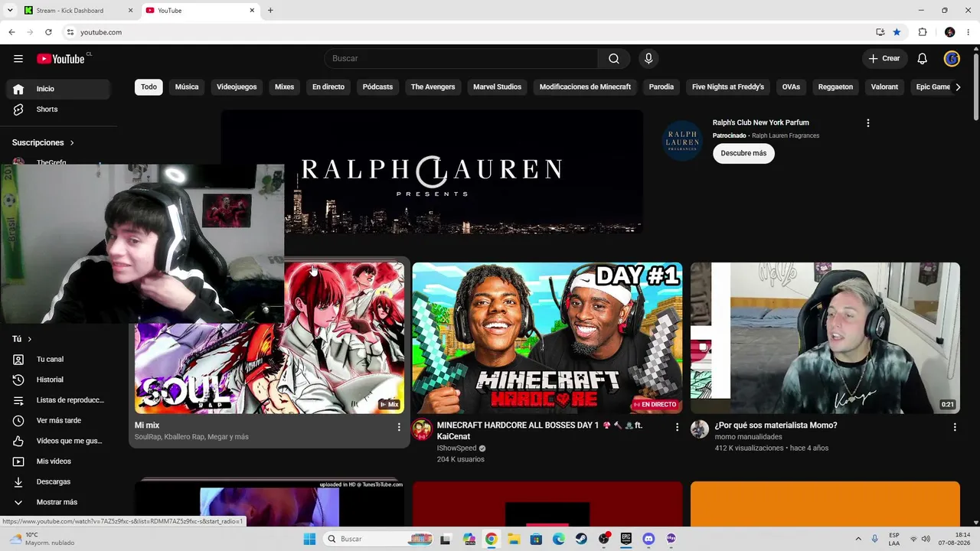Select the Valorant filter chip
Screen dimensions: 980x551
(x=884, y=87)
